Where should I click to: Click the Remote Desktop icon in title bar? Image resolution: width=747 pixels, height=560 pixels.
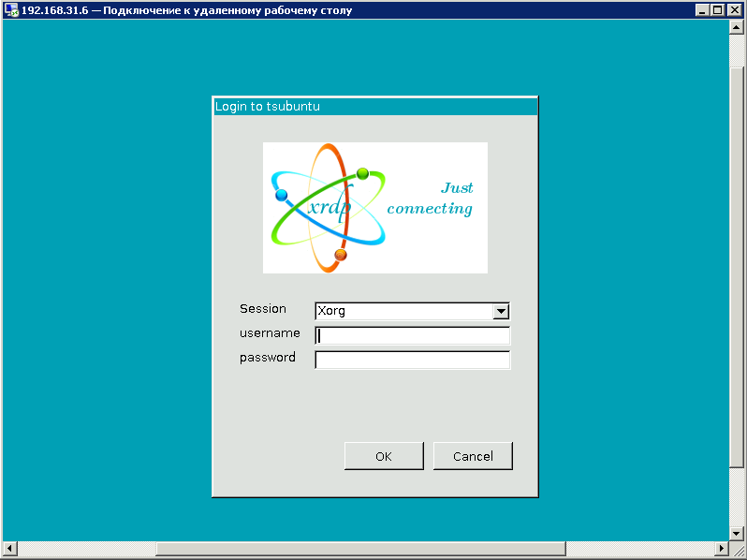[x=11, y=10]
